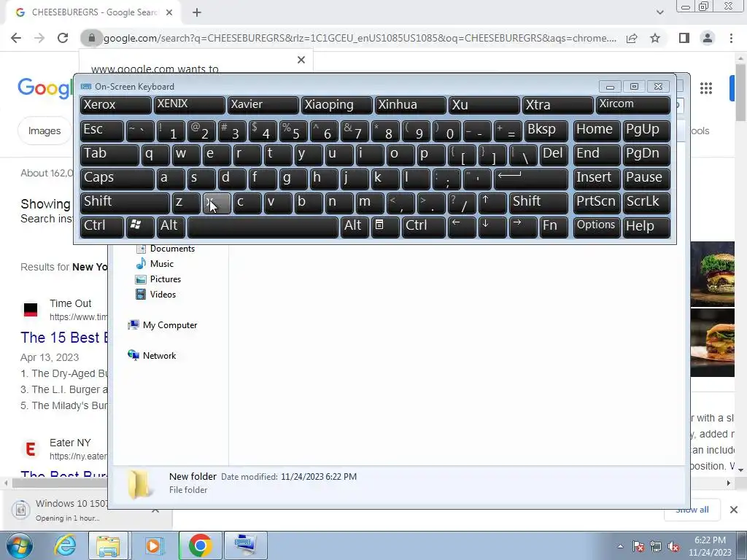Click the right arrow key on keyboard

[x=522, y=227]
